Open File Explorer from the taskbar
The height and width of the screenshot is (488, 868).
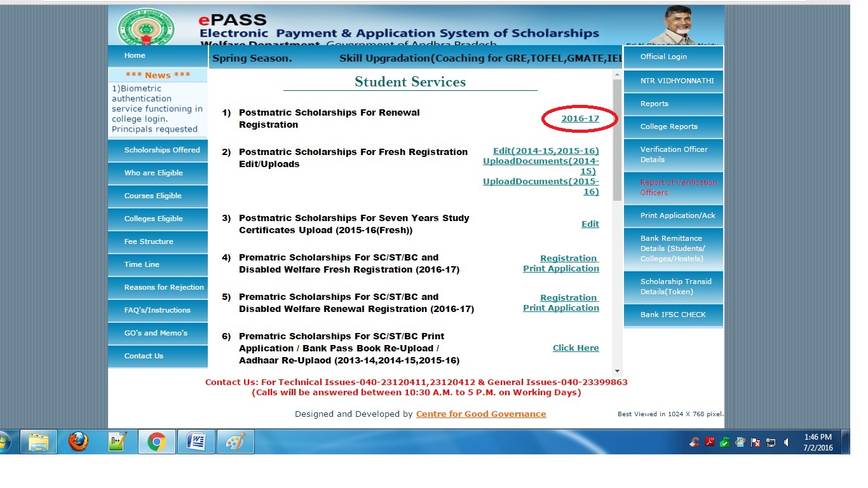(x=39, y=441)
